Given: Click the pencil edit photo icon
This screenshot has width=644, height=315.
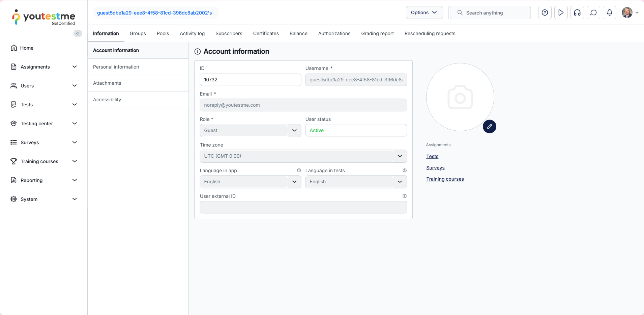Looking at the screenshot, I should point(489,127).
